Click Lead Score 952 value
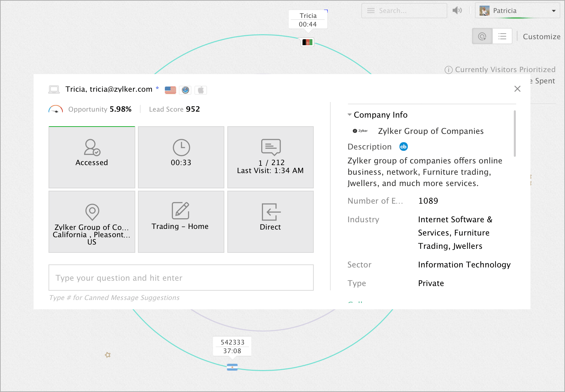Image resolution: width=565 pixels, height=392 pixels. (x=193, y=109)
